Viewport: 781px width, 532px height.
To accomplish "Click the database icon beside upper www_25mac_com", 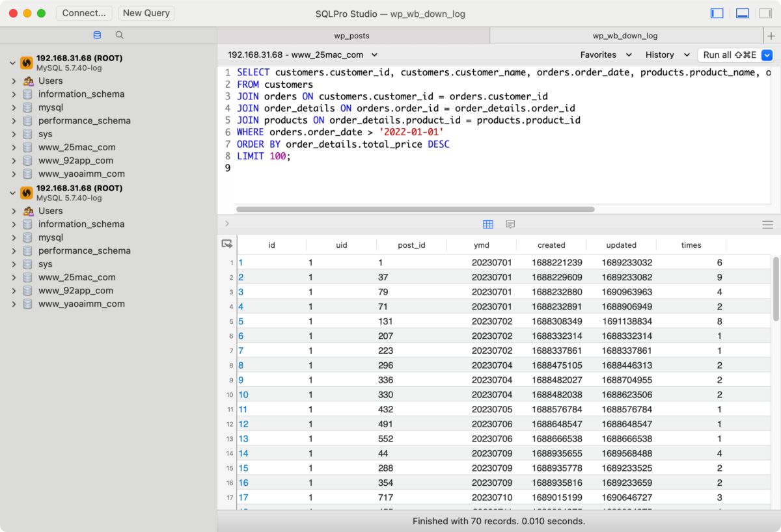I will (27, 148).
